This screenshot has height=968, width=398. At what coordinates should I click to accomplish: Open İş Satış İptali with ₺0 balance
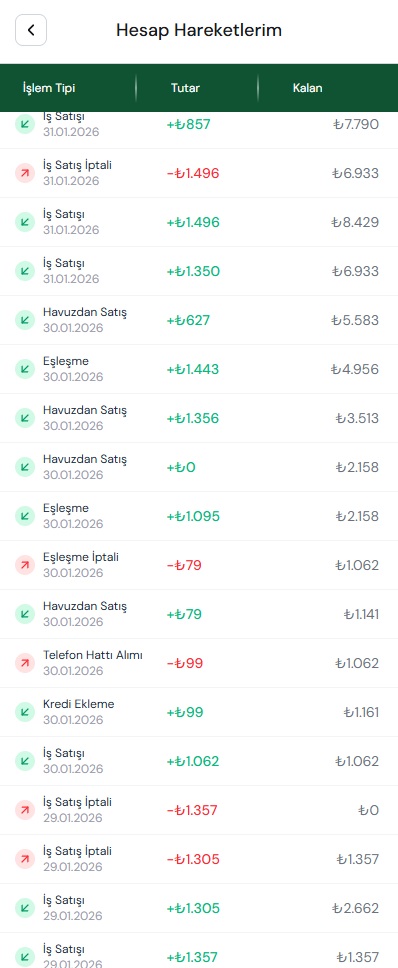[199, 811]
